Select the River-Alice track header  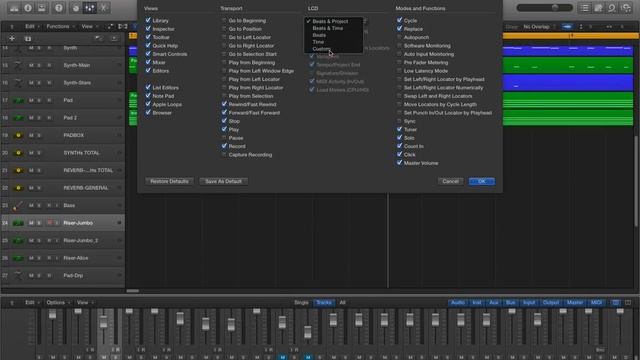pos(63,258)
